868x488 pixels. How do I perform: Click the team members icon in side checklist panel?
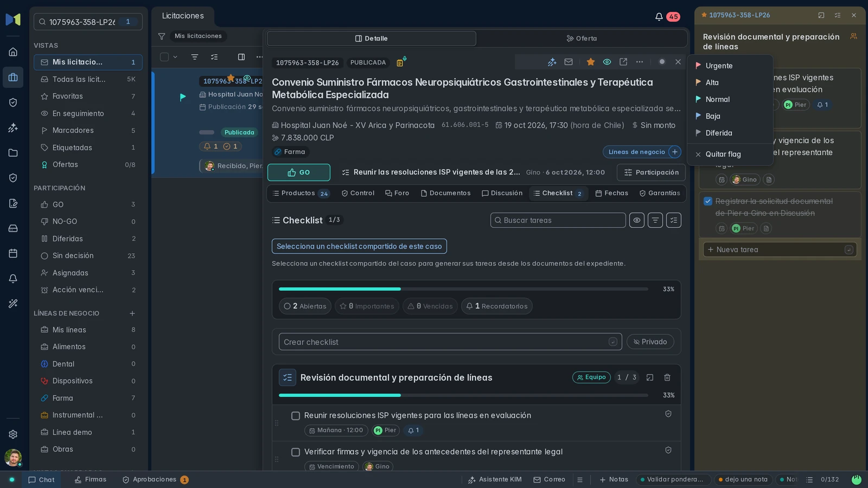(x=853, y=36)
